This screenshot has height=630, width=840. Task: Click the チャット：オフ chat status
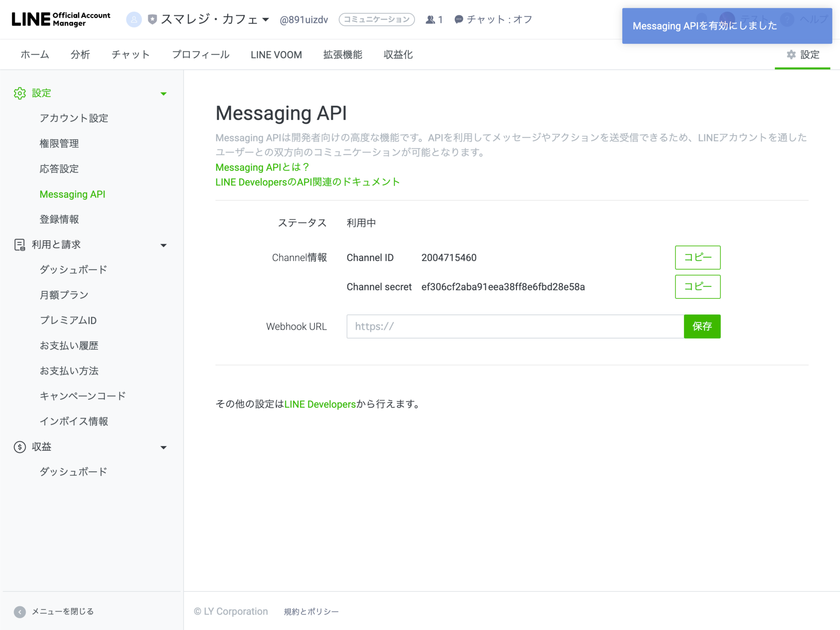494,19
